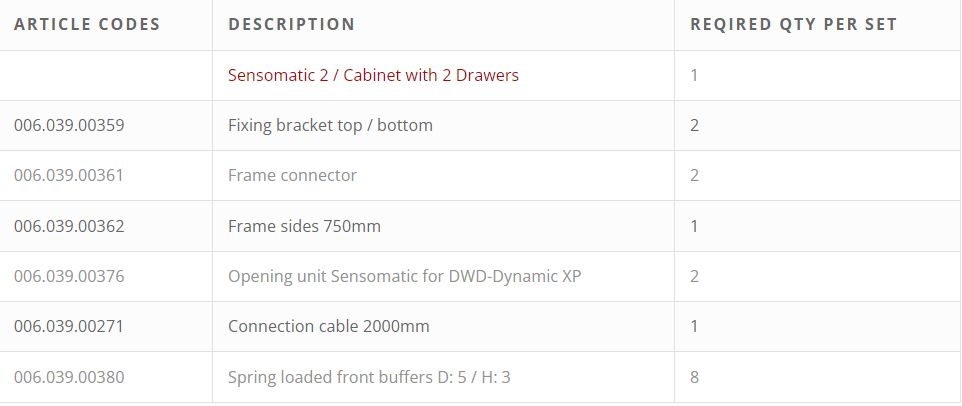Click quantity 1 in the Frame sides 750mm row
Viewport: 962px width, 406px height.
695,226
